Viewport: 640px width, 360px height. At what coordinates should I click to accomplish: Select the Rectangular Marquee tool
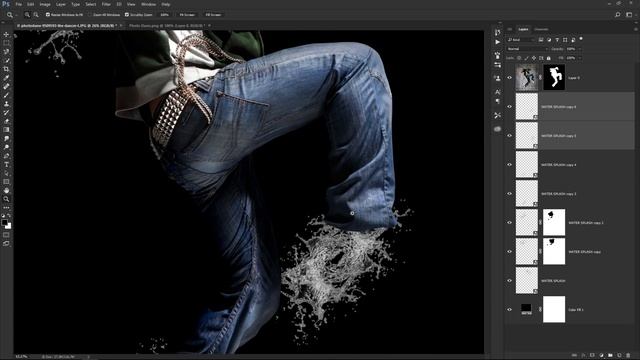tap(6, 43)
